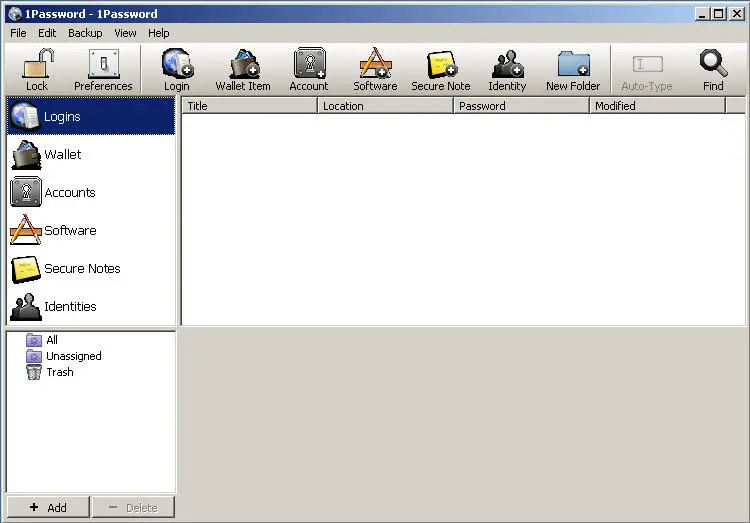This screenshot has width=750, height=523.
Task: Create a new Secure Note
Action: 441,70
